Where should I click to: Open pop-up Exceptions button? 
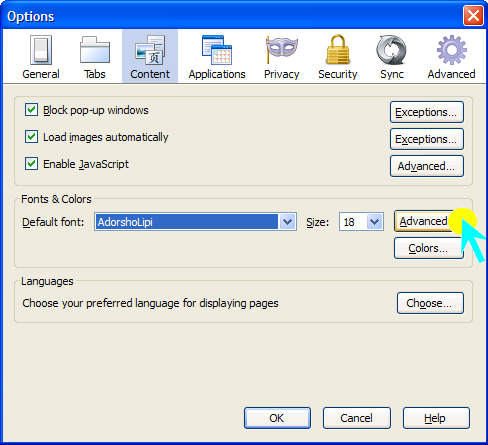[427, 112]
